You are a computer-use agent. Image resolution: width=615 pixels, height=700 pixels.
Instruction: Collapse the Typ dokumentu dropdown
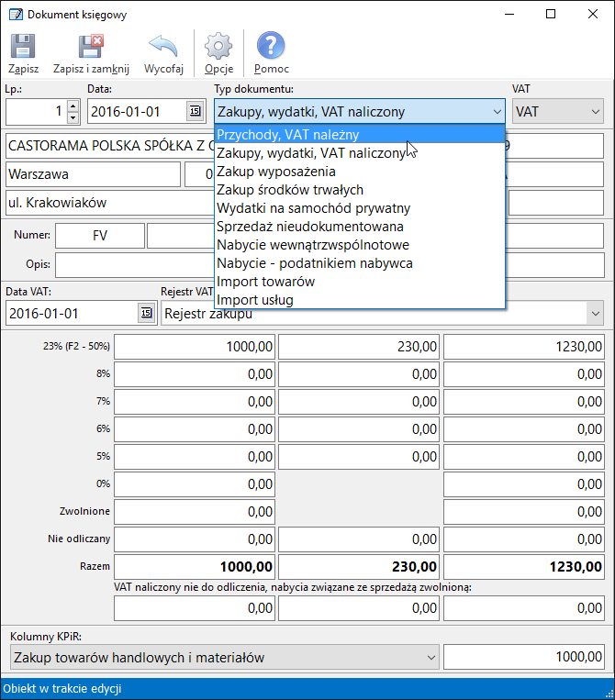tap(497, 112)
